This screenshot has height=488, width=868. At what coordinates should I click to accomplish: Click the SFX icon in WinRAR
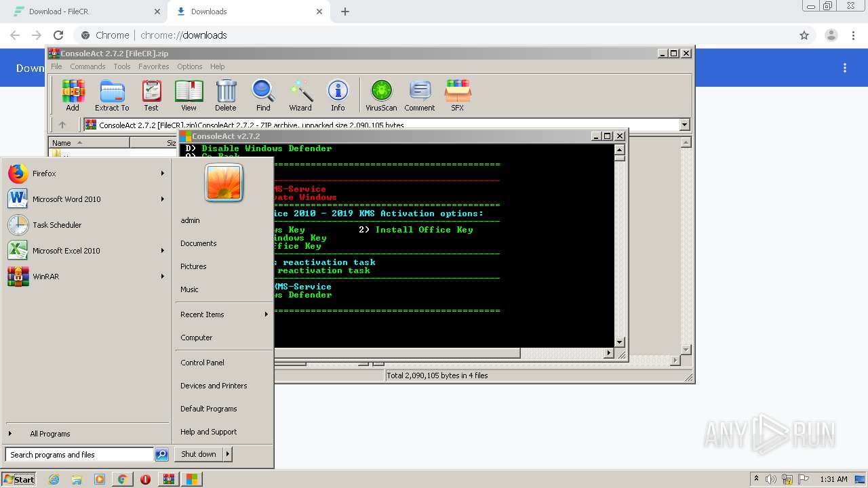pyautogui.click(x=458, y=95)
